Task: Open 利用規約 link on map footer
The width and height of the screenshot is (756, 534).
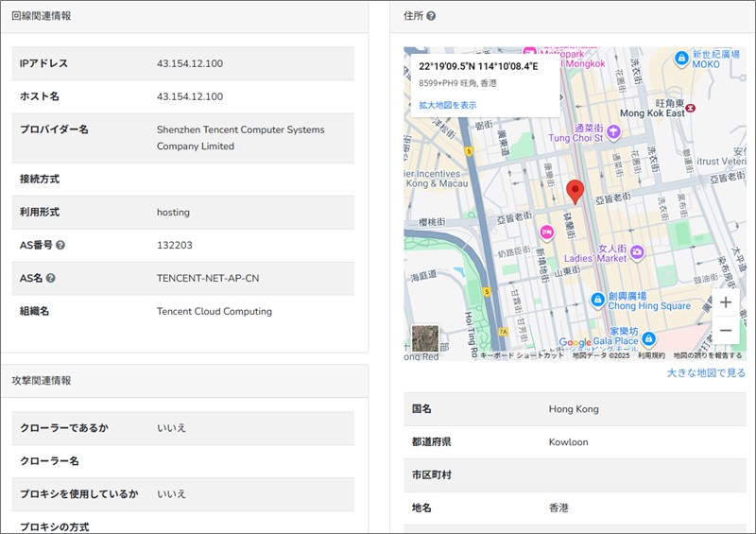Action: click(x=651, y=355)
